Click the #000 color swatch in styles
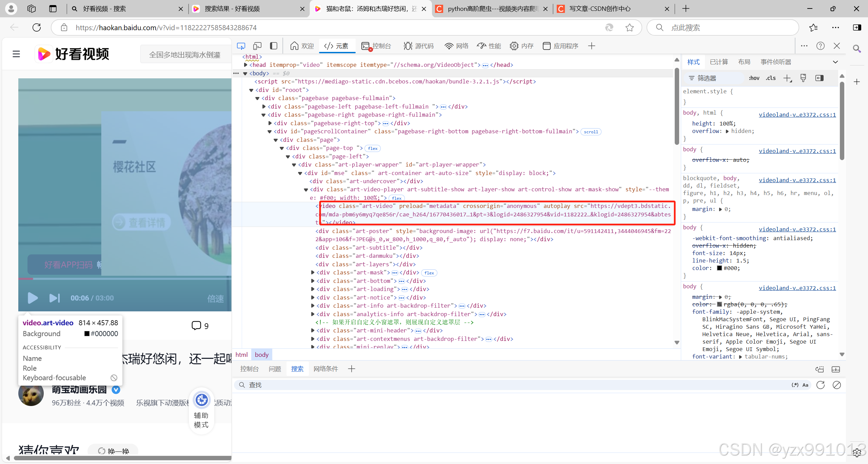 pyautogui.click(x=719, y=268)
